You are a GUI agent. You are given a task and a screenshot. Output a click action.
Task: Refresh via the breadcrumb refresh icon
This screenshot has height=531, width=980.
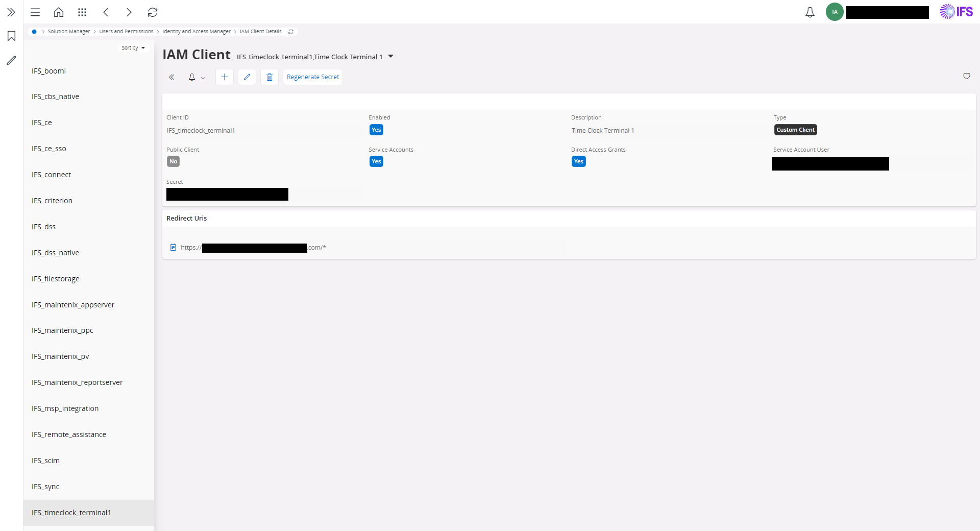[291, 32]
